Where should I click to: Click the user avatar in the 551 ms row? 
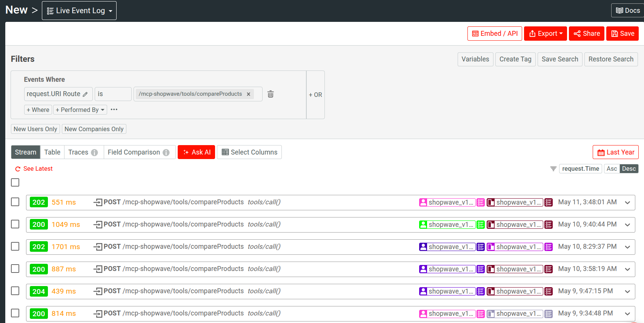[423, 202]
